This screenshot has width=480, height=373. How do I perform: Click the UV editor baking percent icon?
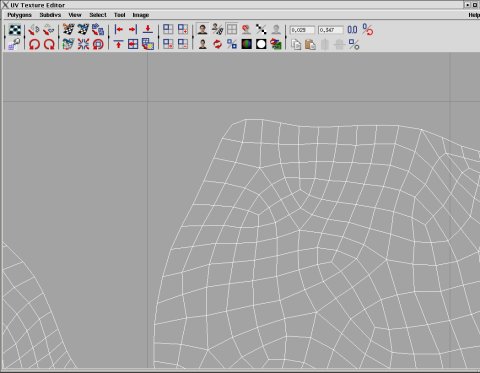point(232,44)
